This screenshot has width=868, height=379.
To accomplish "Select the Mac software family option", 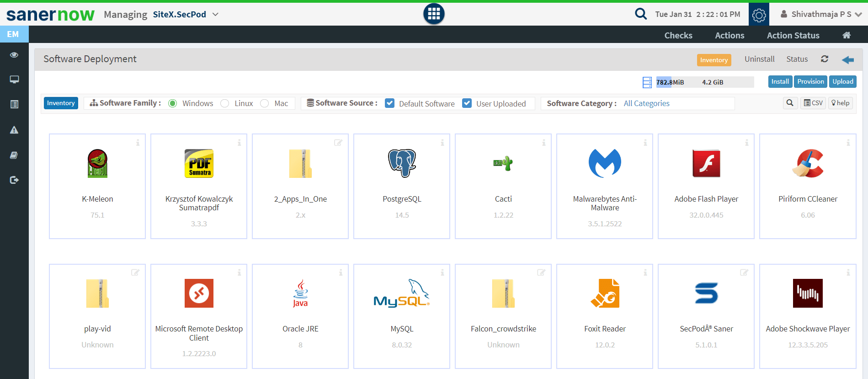I will coord(264,103).
